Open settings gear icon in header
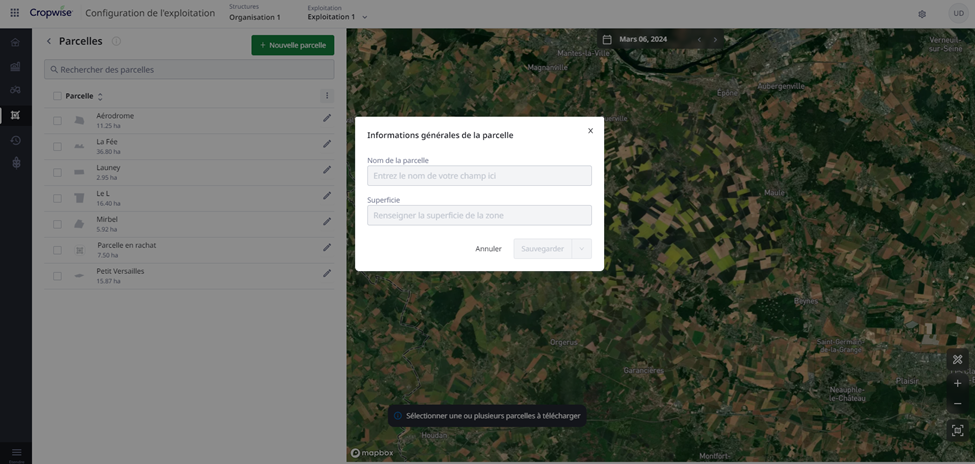Viewport: 975px width, 464px height. (x=922, y=14)
